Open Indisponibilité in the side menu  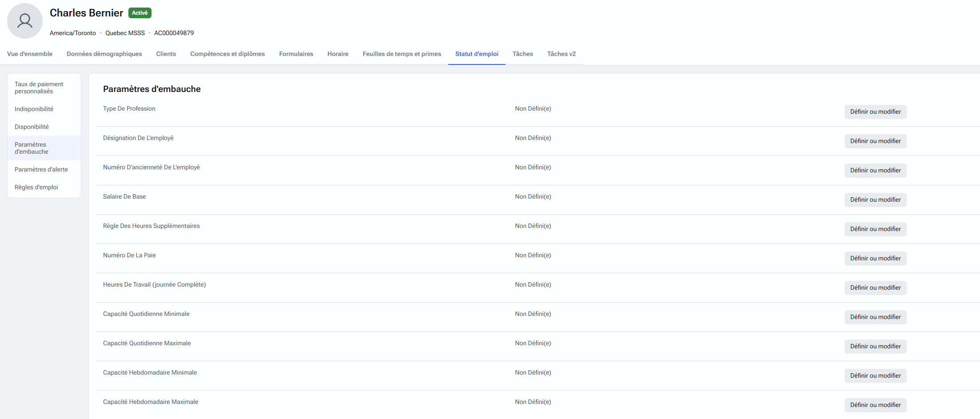click(34, 109)
